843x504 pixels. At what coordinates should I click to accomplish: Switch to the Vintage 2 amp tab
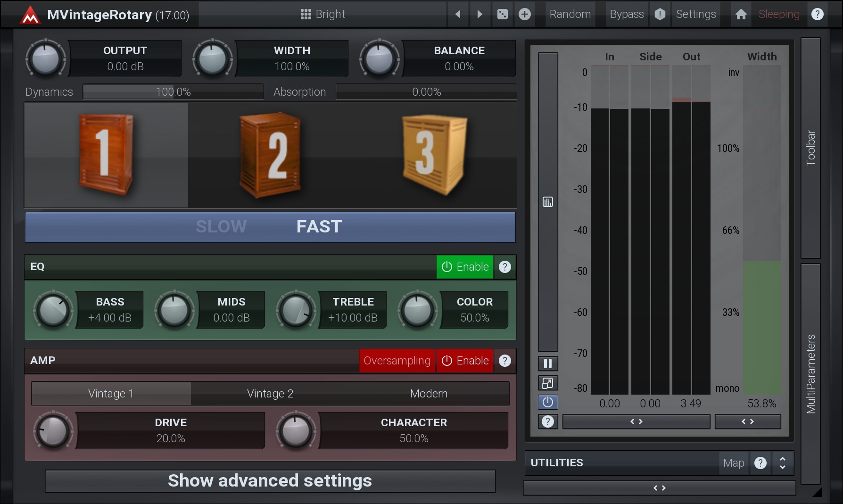click(x=270, y=394)
